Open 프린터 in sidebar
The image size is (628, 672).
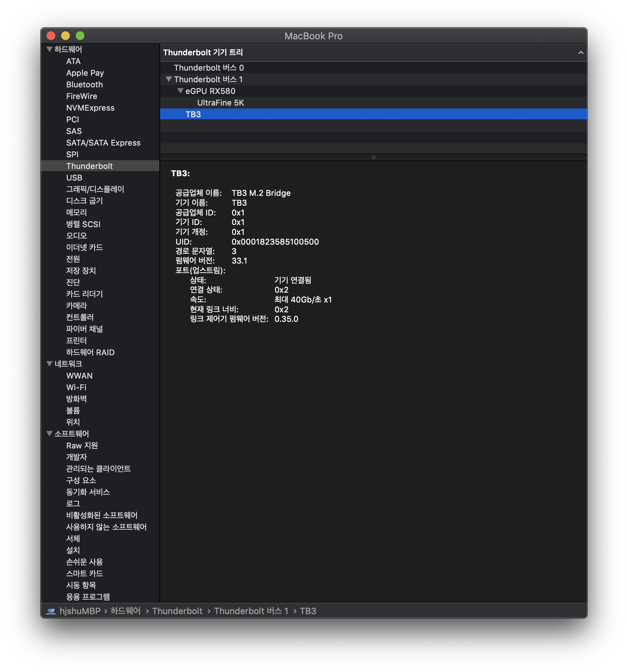[76, 341]
